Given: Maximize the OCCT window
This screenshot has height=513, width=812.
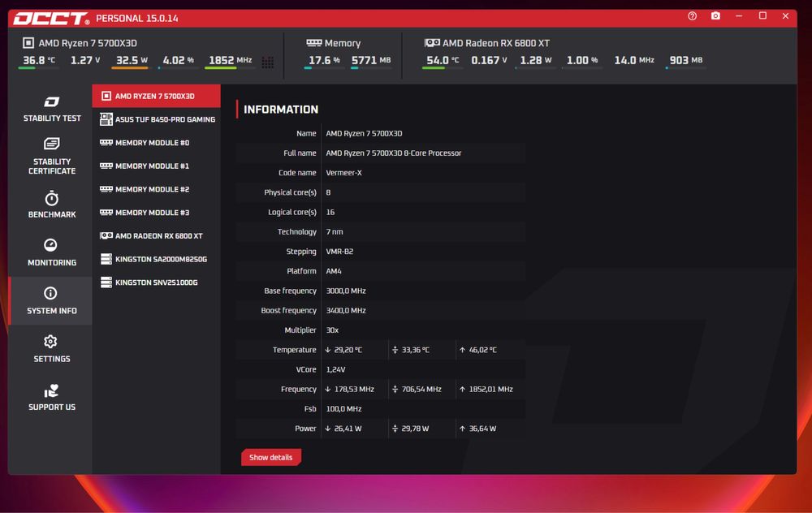Looking at the screenshot, I should coord(762,16).
